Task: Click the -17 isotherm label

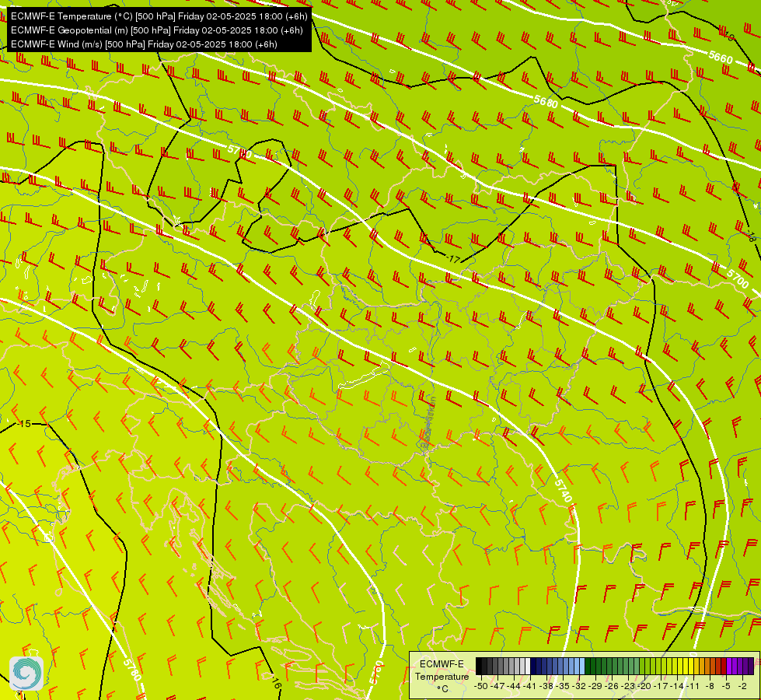Action: [x=452, y=260]
